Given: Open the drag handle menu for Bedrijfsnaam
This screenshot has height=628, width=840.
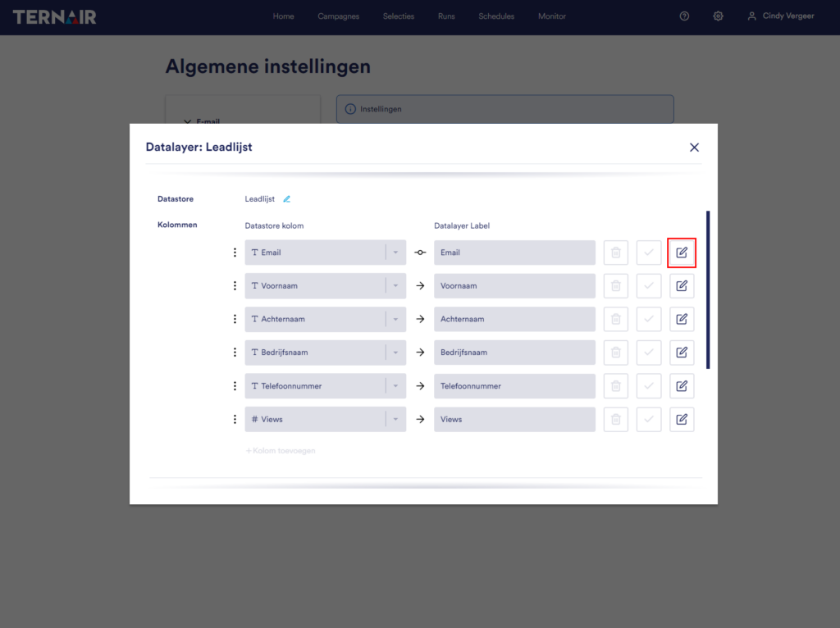Looking at the screenshot, I should click(x=235, y=353).
